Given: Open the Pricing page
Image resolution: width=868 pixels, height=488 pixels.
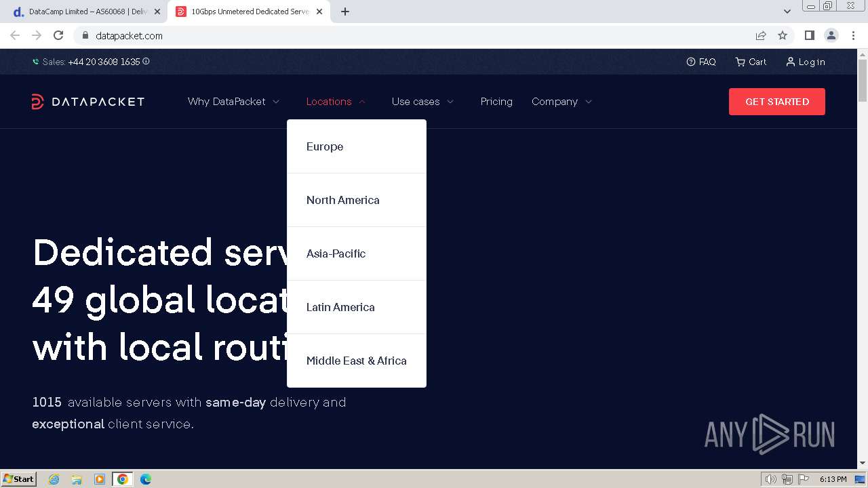Looking at the screenshot, I should (496, 102).
